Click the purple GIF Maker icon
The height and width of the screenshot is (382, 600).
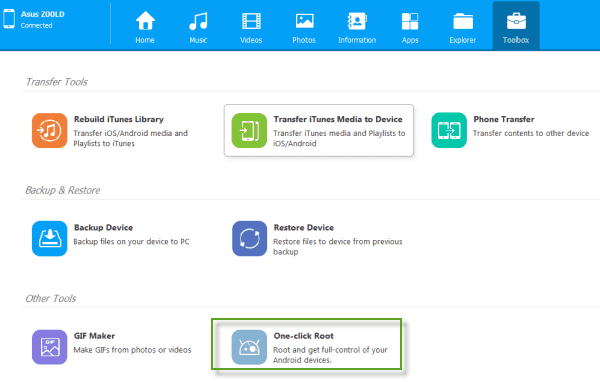(x=49, y=347)
